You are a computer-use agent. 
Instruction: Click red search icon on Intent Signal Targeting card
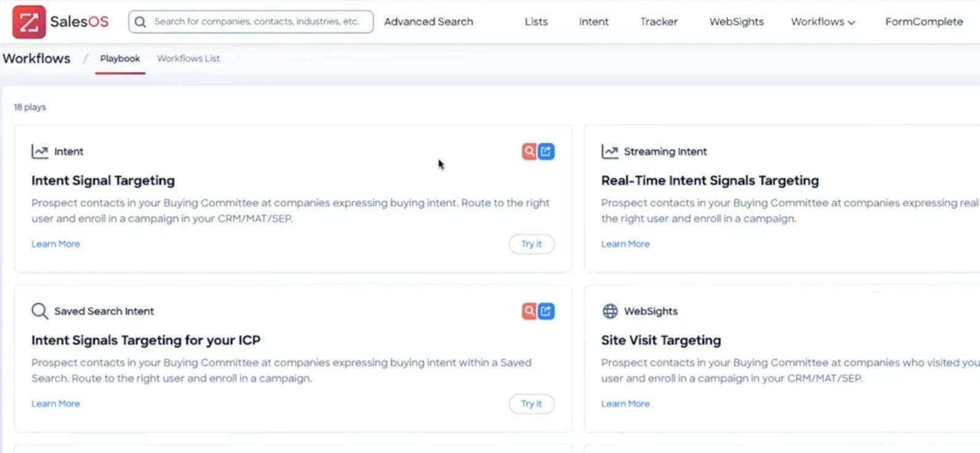click(529, 151)
